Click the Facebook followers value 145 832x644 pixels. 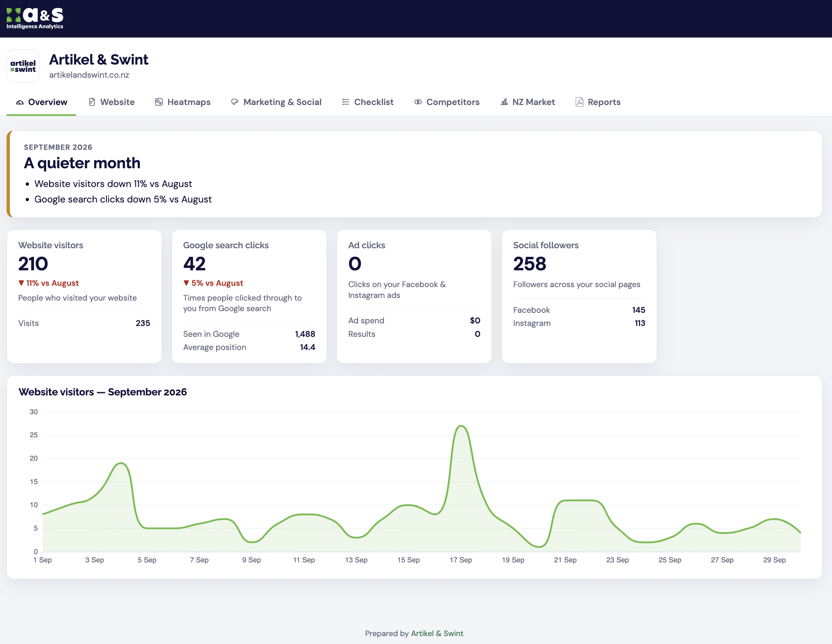[x=638, y=310]
